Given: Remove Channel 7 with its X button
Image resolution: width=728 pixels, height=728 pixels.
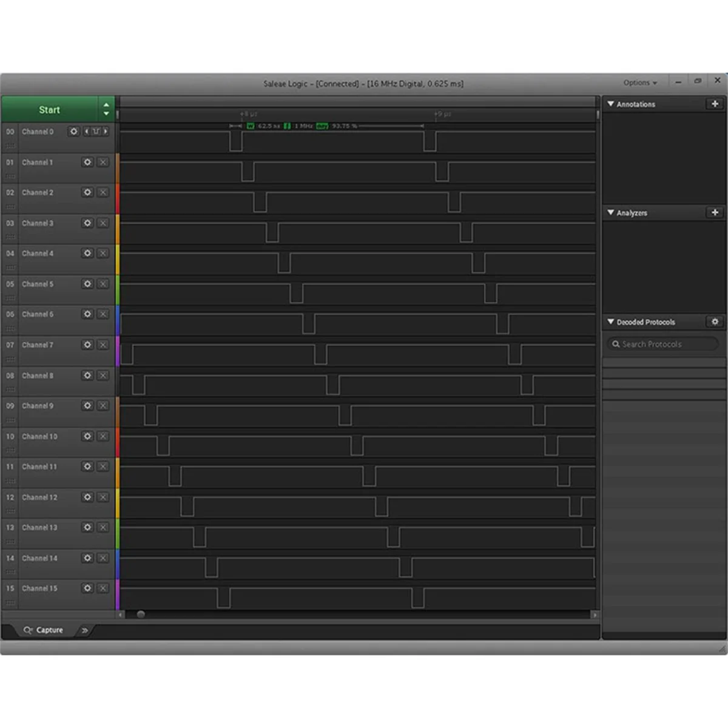Looking at the screenshot, I should (x=103, y=345).
